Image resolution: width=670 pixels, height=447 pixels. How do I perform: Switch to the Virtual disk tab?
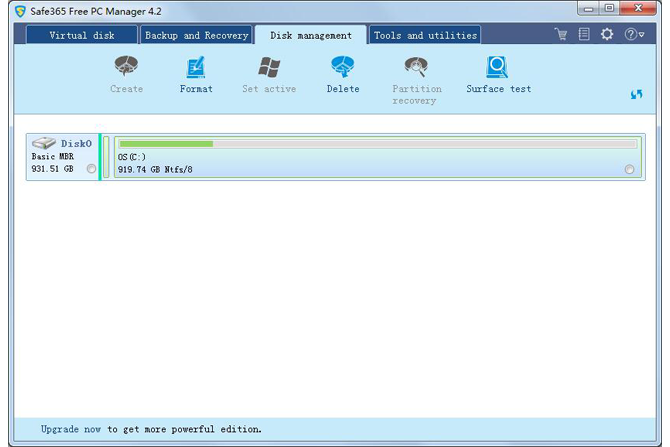pyautogui.click(x=82, y=36)
